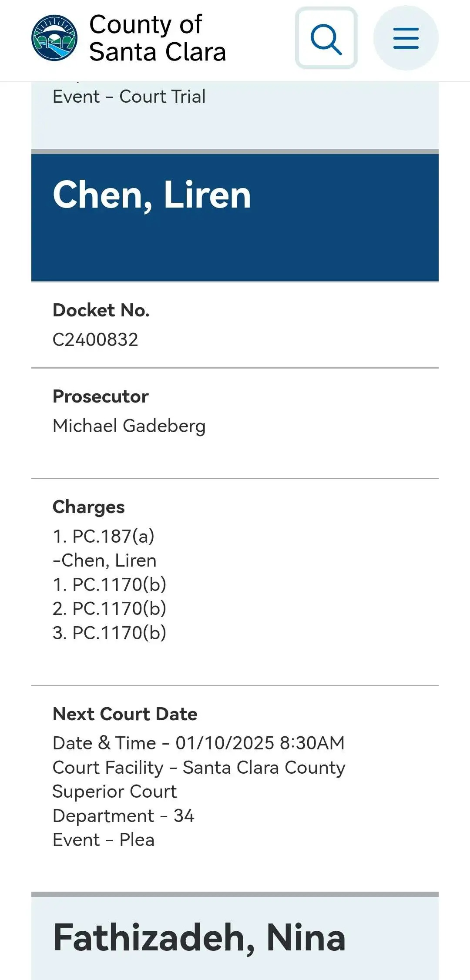Open the search magnifier icon
Image resolution: width=470 pixels, height=980 pixels.
[326, 38]
